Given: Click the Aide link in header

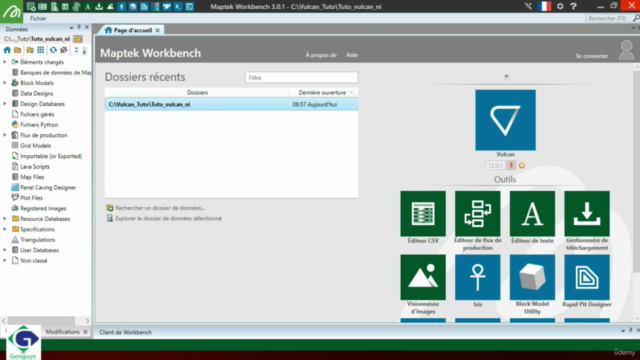Looking at the screenshot, I should [x=352, y=55].
